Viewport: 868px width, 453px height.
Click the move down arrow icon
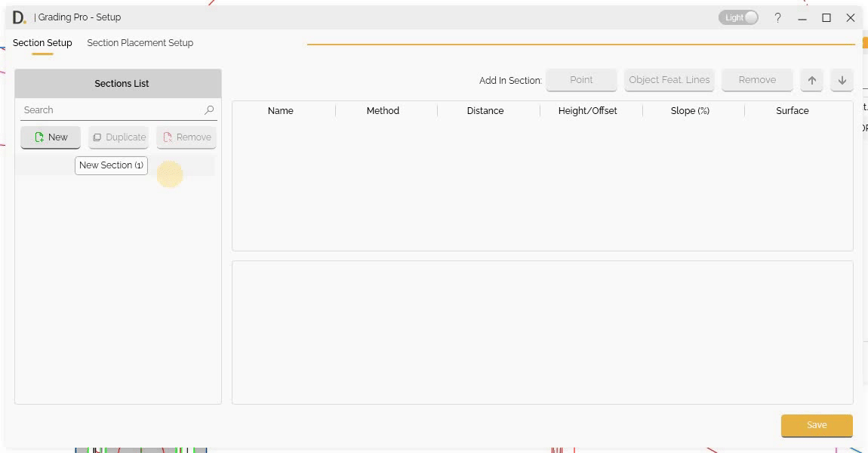pos(842,79)
